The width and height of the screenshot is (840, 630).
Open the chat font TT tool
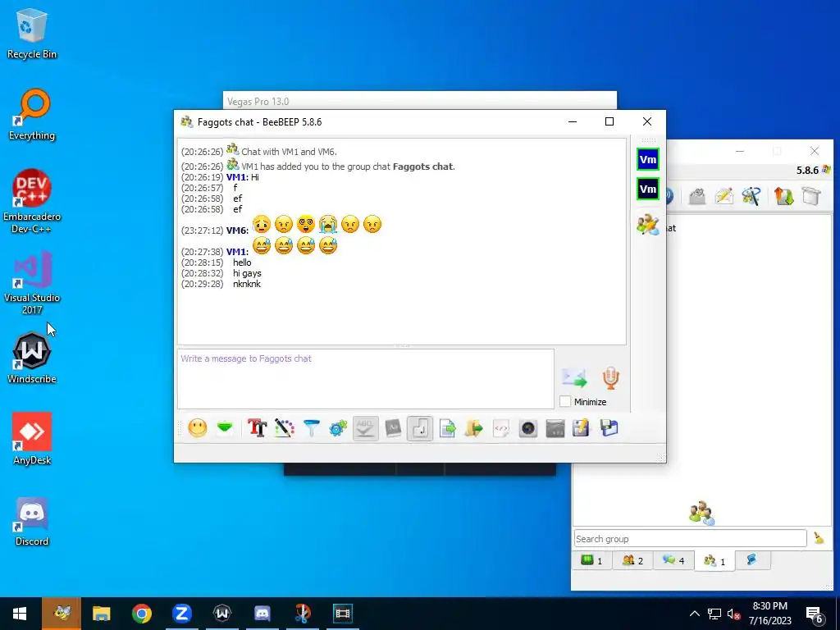click(257, 428)
